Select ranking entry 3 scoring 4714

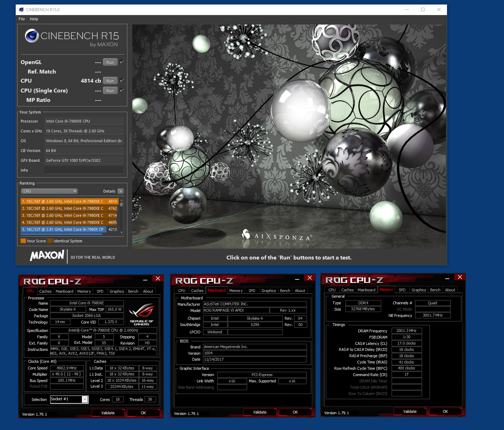tap(69, 215)
